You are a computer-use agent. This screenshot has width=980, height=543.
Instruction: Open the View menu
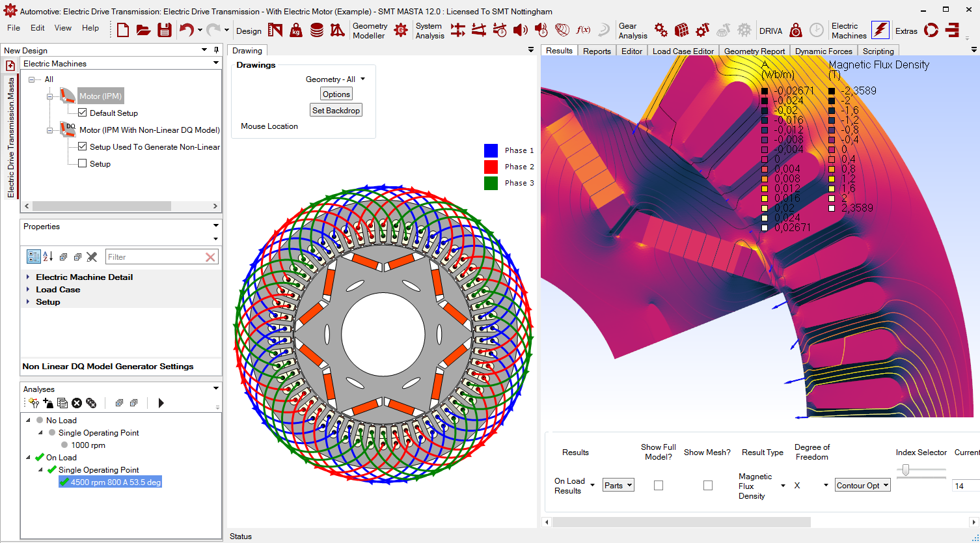tap(63, 28)
